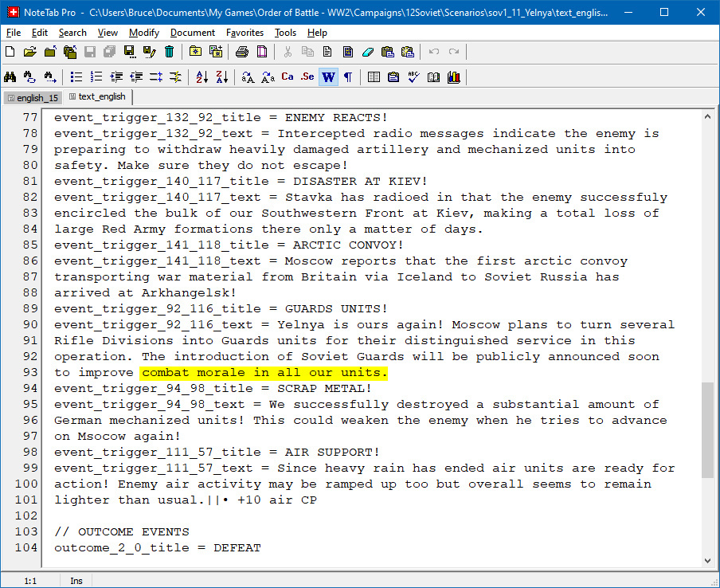Toggle show paragraph marks icon
The height and width of the screenshot is (588, 720).
pos(348,76)
